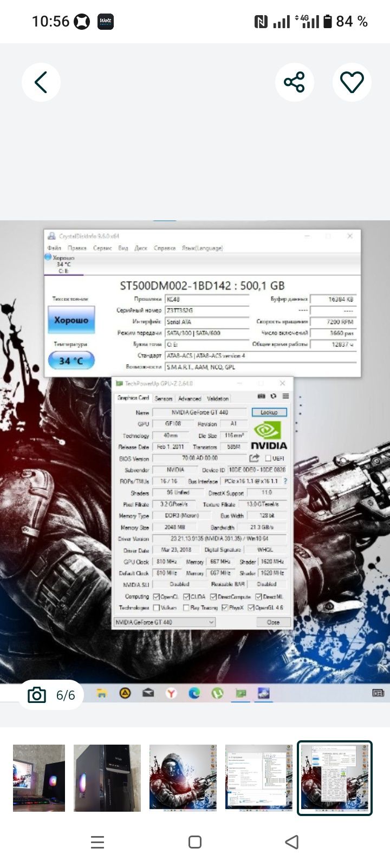
Task: Toggle the DirectCompute checkbox
Action: click(x=213, y=597)
